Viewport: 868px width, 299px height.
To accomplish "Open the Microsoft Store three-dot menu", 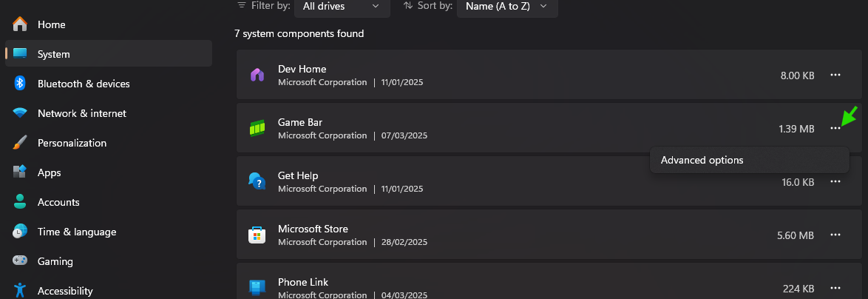I will coord(835,235).
